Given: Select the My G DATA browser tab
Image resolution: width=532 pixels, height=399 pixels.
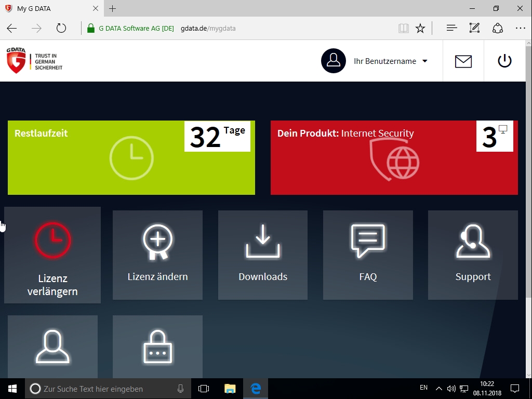Looking at the screenshot, I should tap(51, 8).
